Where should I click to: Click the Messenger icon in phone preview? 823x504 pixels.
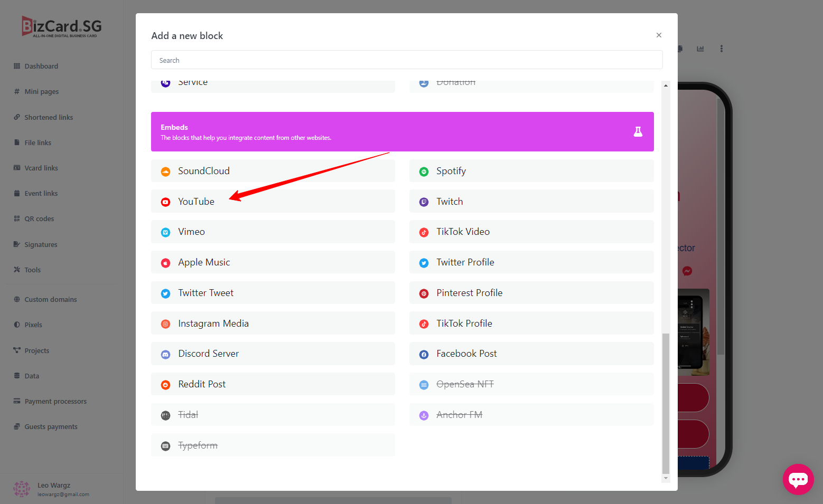tap(687, 271)
